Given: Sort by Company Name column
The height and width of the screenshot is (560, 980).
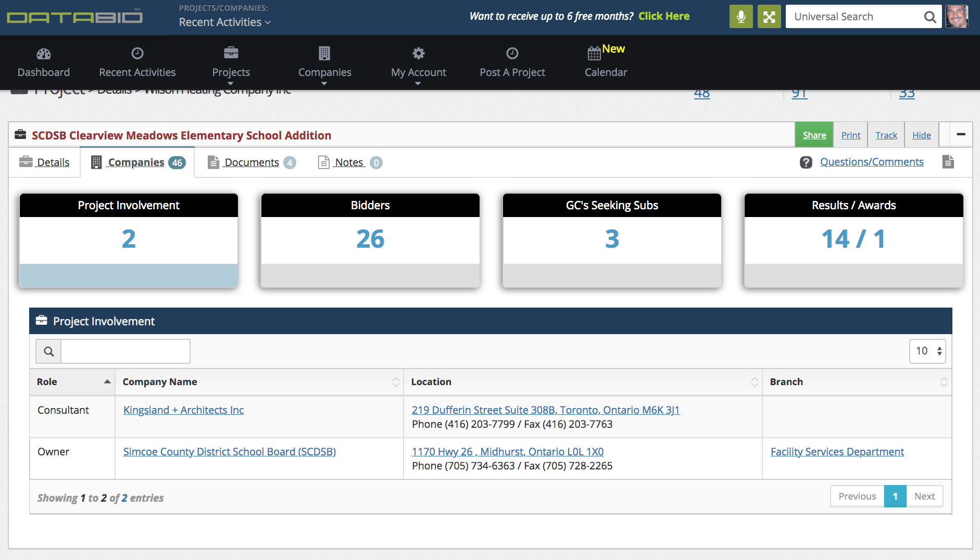Looking at the screenshot, I should pos(259,382).
